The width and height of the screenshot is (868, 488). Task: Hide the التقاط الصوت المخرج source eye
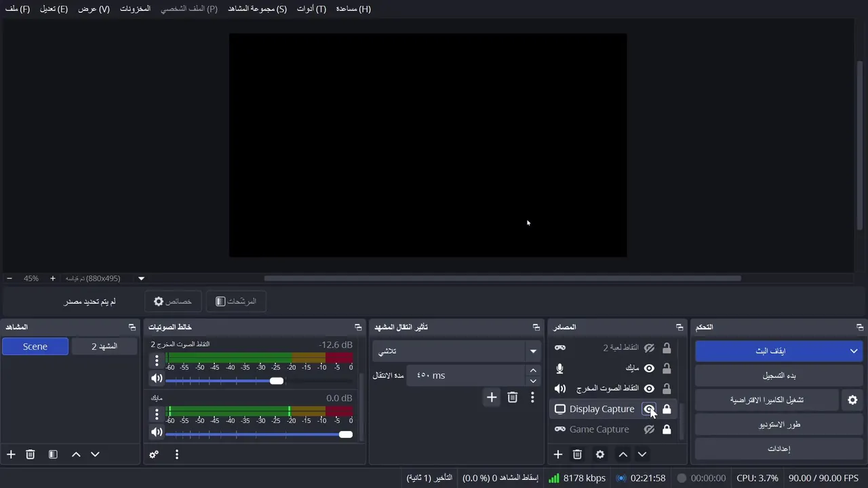tap(649, 388)
